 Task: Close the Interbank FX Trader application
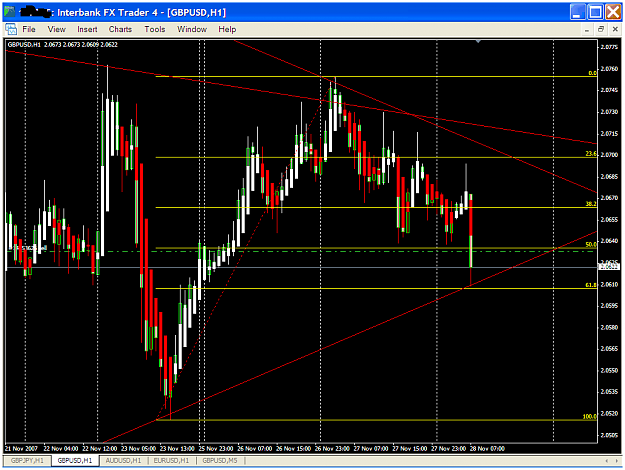[x=613, y=12]
